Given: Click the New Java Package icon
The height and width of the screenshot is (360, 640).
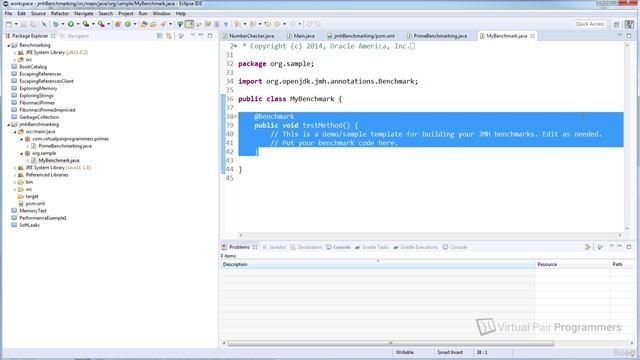Looking at the screenshot, I should point(118,24).
